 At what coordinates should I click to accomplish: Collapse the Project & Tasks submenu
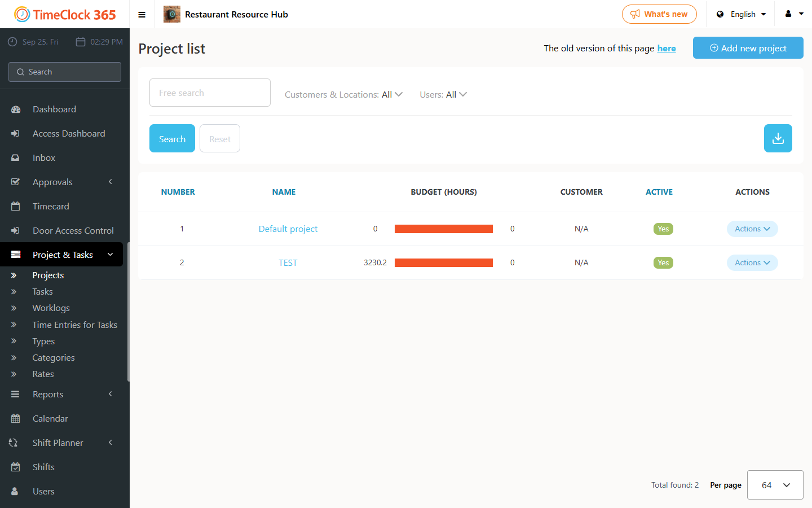[x=111, y=255]
